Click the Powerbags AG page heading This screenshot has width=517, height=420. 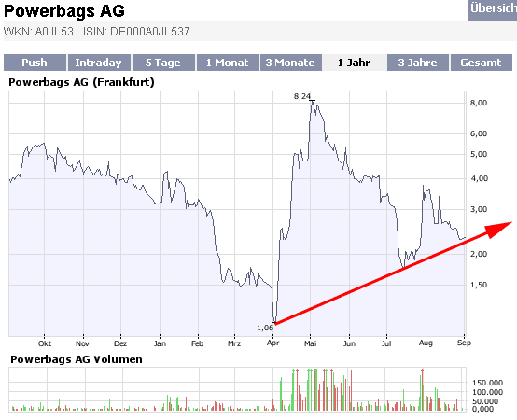64,11
